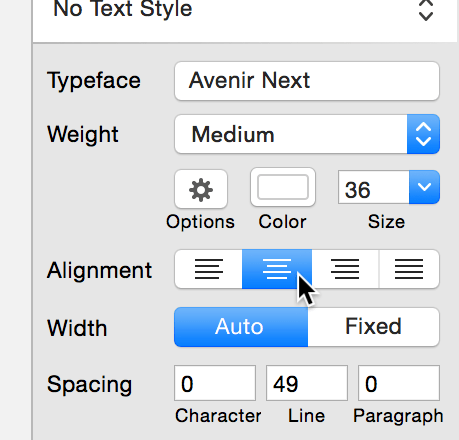Open the text Options gear menu
This screenshot has width=459, height=440.
coord(201,189)
